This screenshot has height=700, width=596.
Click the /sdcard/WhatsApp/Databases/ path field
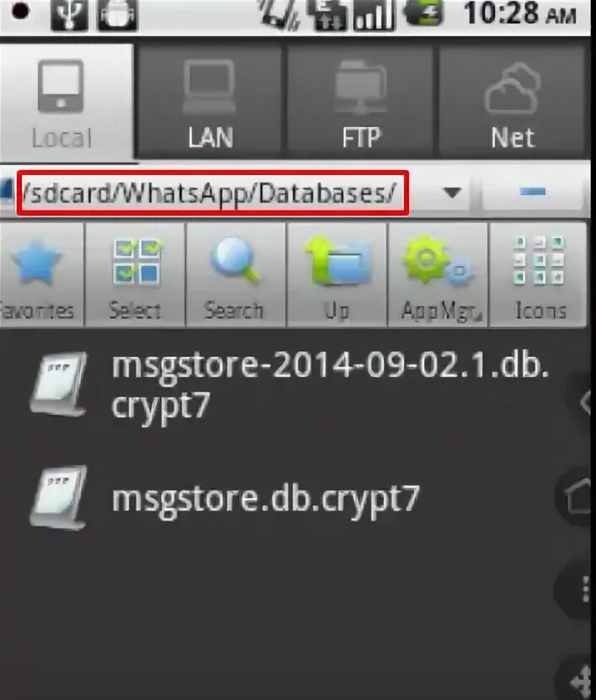[213, 193]
